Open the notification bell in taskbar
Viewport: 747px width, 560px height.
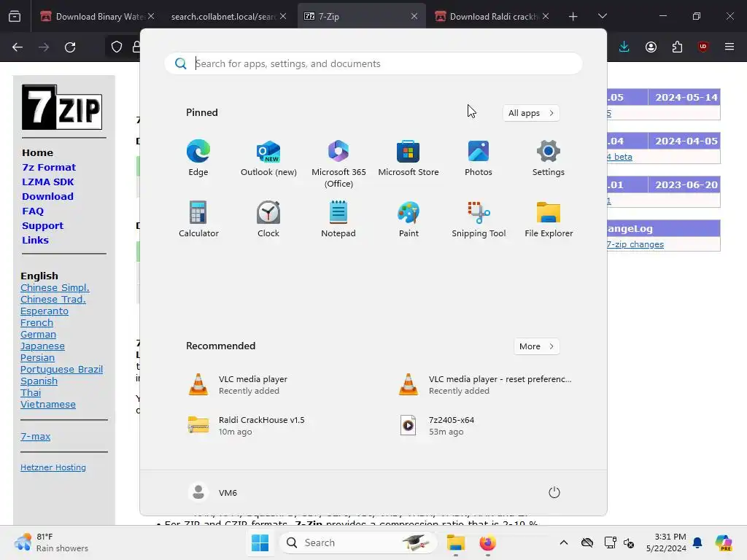tap(697, 542)
